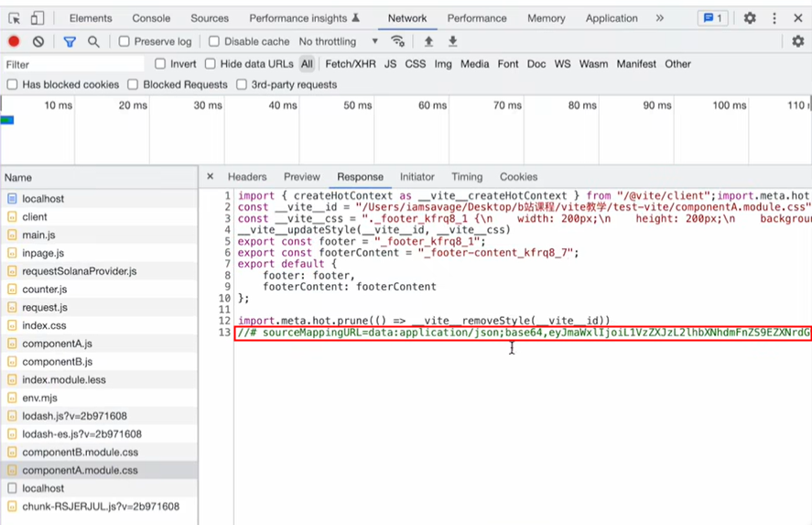The height and width of the screenshot is (525, 812).
Task: Click the import HAR file upload icon
Action: coord(428,41)
